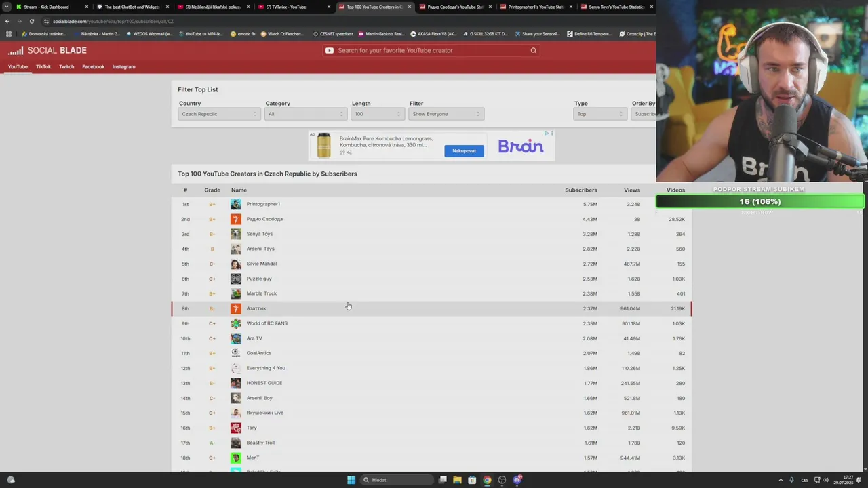
Task: Open bookmarks apps grid icon
Action: click(x=8, y=33)
